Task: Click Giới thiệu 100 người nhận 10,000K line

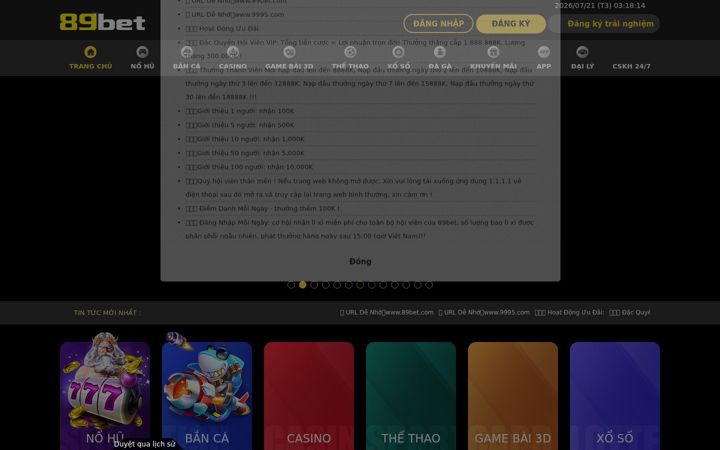Action: pyautogui.click(x=249, y=167)
